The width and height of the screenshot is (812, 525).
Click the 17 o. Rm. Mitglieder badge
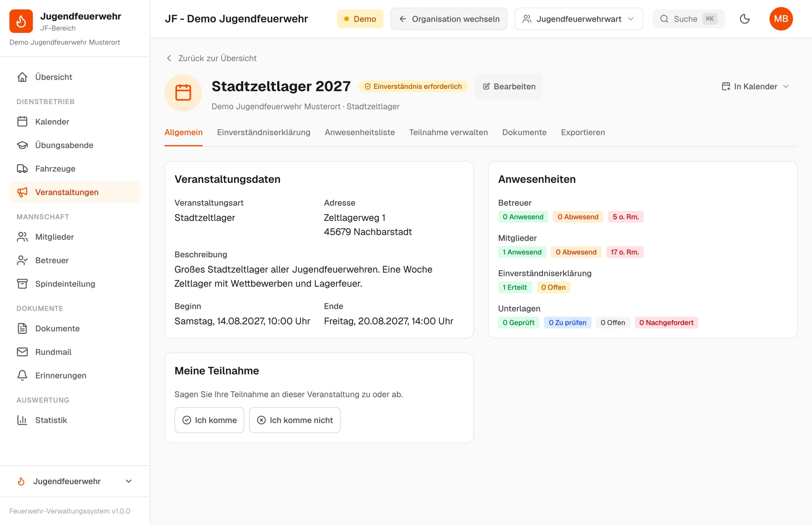[x=625, y=252]
